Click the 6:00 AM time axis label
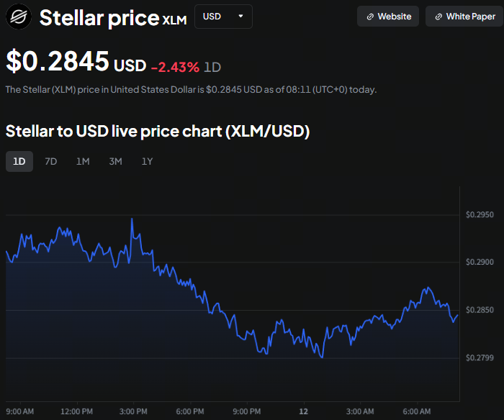The width and height of the screenshot is (504, 420). pos(418,411)
